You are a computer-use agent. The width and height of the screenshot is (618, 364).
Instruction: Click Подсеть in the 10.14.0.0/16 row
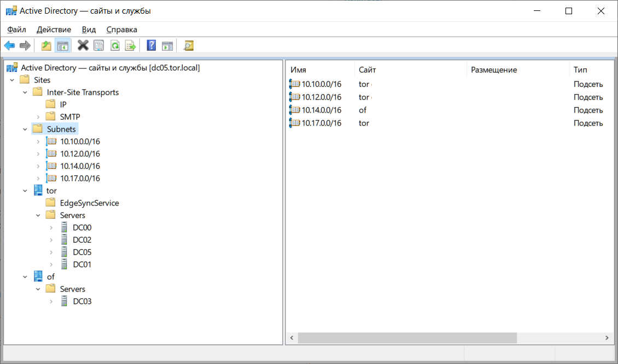point(588,110)
